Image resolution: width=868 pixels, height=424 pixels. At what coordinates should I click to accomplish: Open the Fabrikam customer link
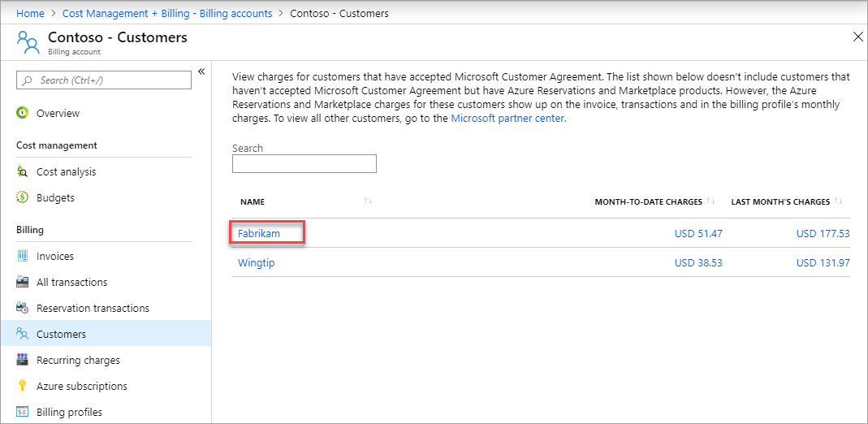pyautogui.click(x=259, y=234)
